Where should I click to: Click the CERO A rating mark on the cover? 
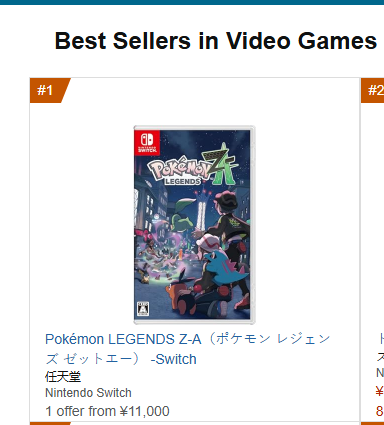142,309
